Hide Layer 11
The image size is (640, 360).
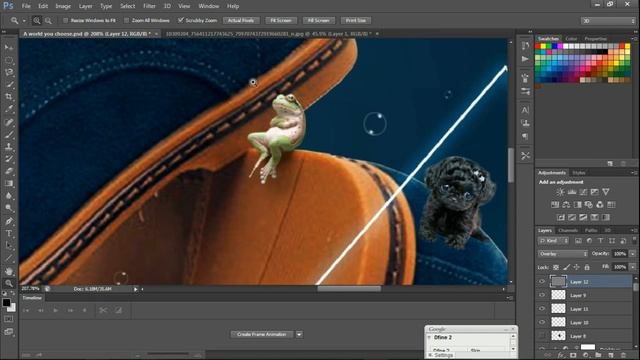tap(542, 309)
